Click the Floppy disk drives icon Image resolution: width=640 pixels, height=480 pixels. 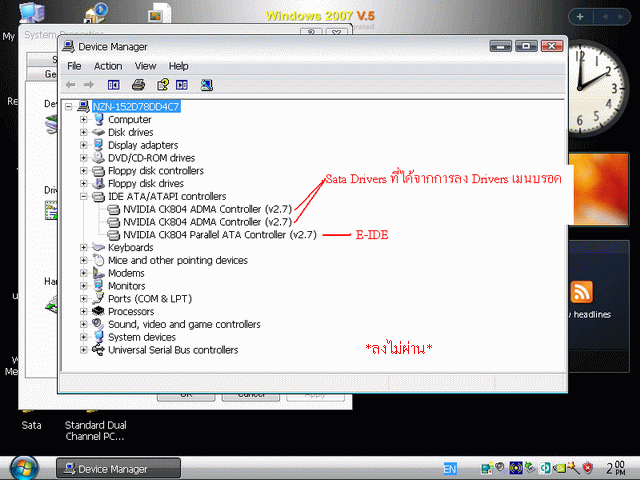coord(98,183)
